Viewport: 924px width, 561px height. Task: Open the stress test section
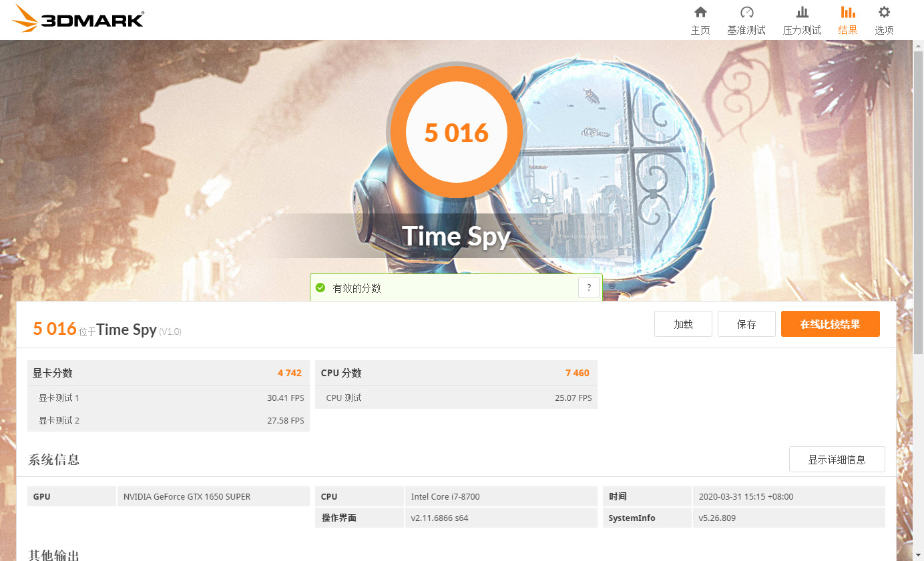801,19
